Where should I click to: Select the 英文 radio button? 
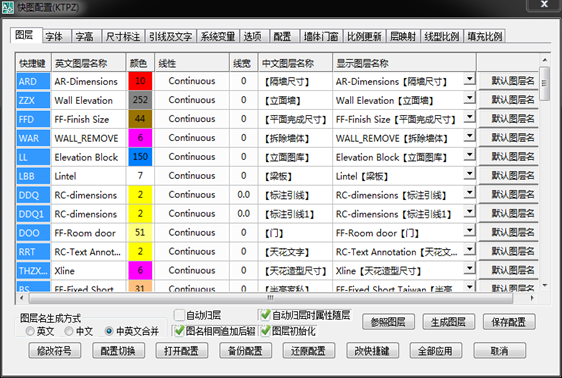click(x=30, y=331)
